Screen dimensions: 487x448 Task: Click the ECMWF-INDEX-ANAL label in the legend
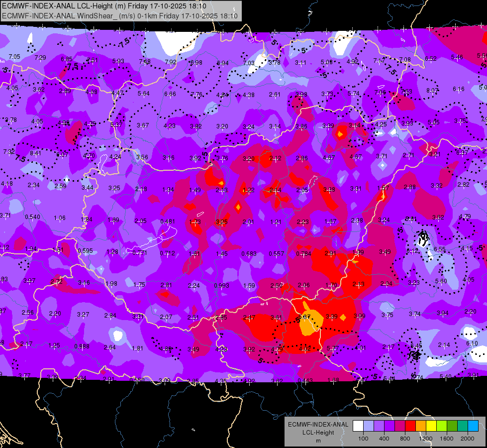[x=318, y=425]
